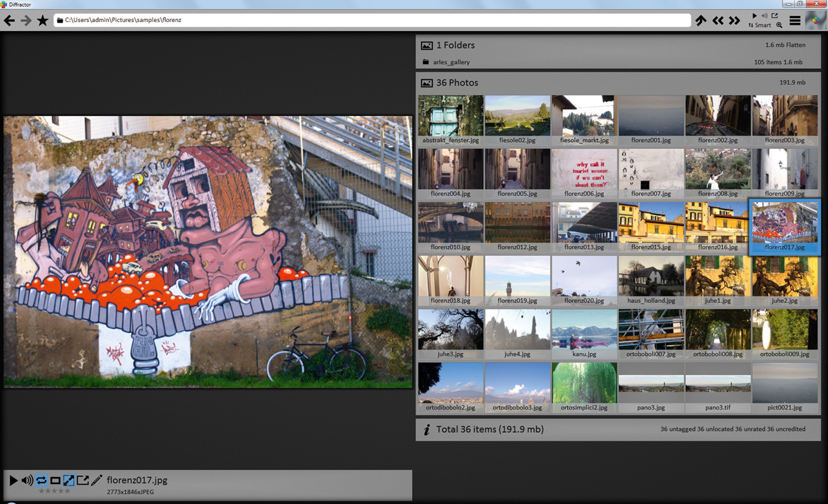Toggle the scale-to-fit arrows button

pyautogui.click(x=69, y=480)
